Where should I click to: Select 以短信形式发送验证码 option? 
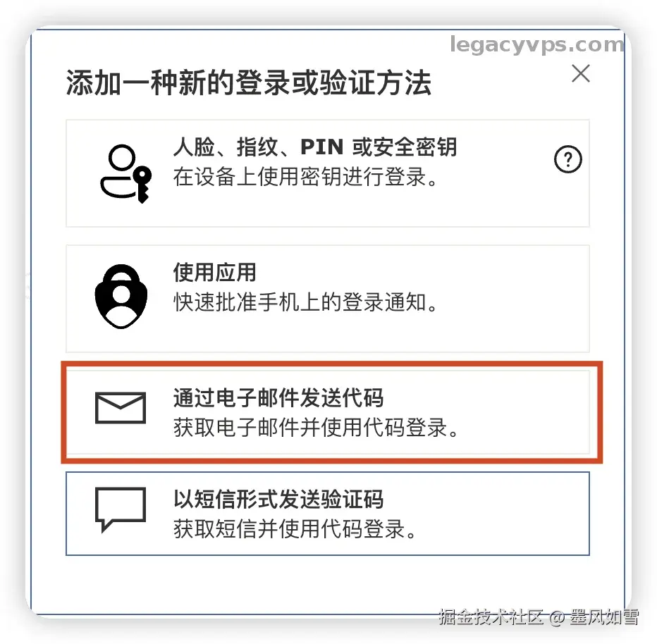(x=328, y=514)
